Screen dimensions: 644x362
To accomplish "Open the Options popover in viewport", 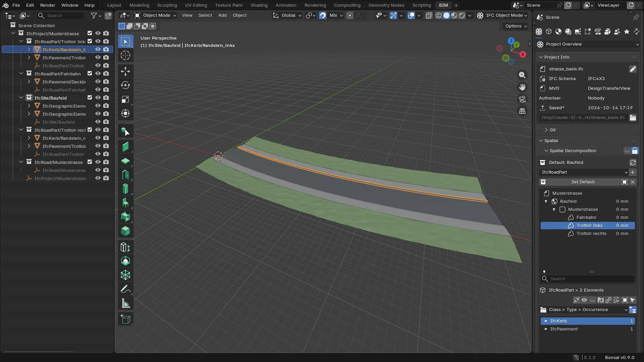I will 516,26.
